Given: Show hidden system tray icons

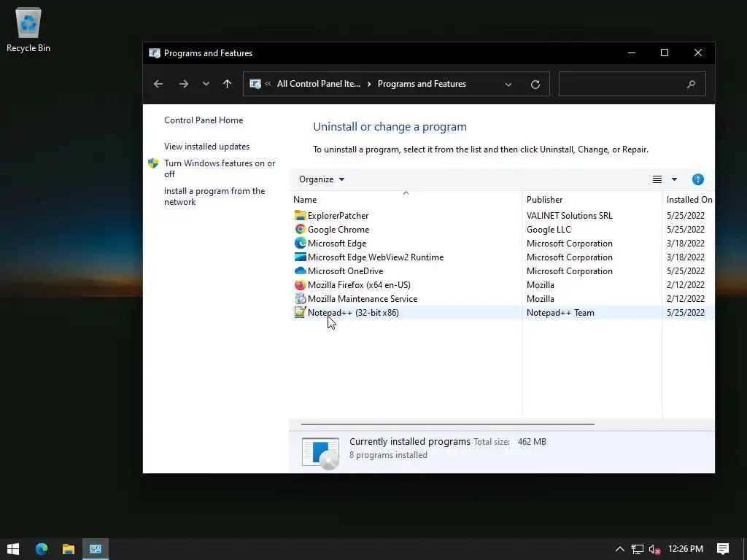Looking at the screenshot, I should click(620, 549).
